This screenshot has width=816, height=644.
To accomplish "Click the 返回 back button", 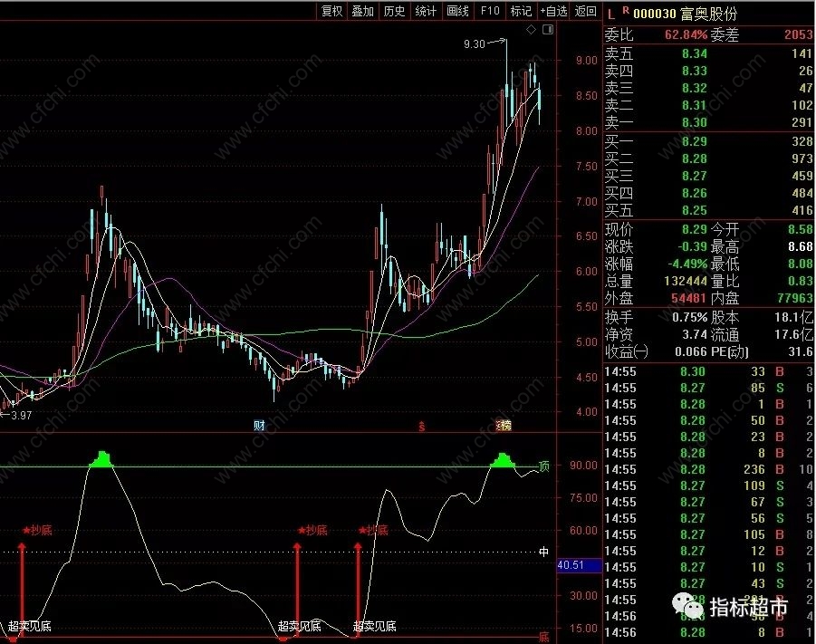I will (585, 11).
